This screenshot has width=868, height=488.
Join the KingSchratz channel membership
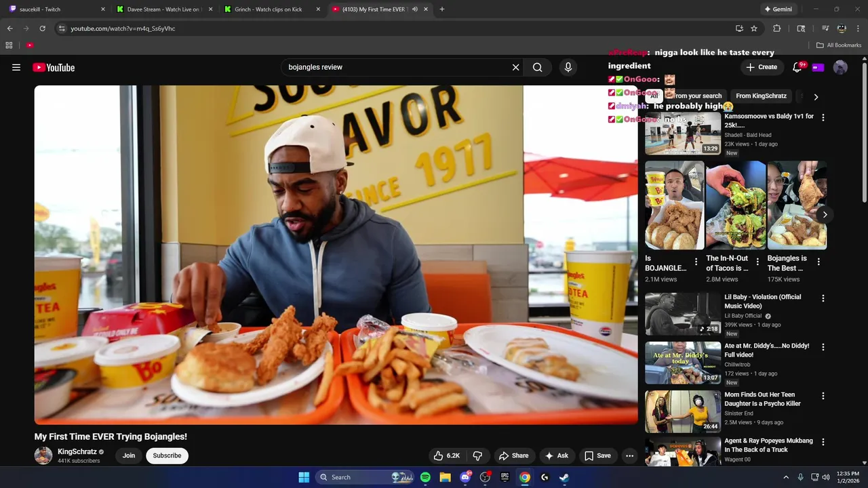[129, 455]
